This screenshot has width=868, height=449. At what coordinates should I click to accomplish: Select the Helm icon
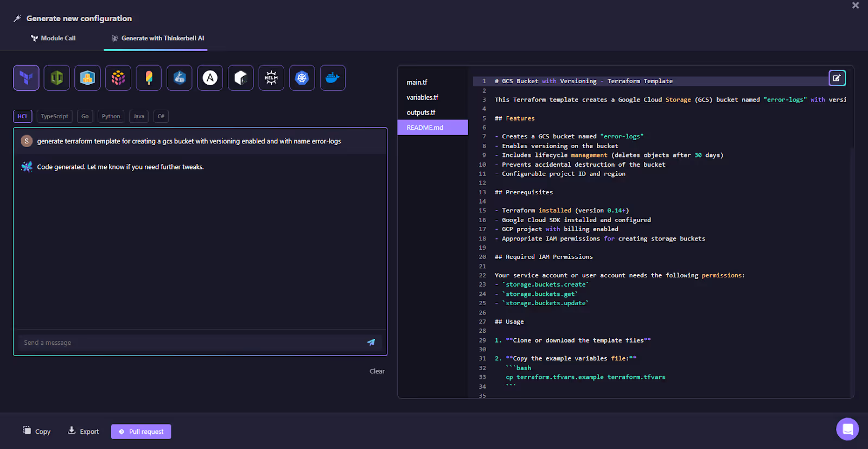click(x=271, y=78)
